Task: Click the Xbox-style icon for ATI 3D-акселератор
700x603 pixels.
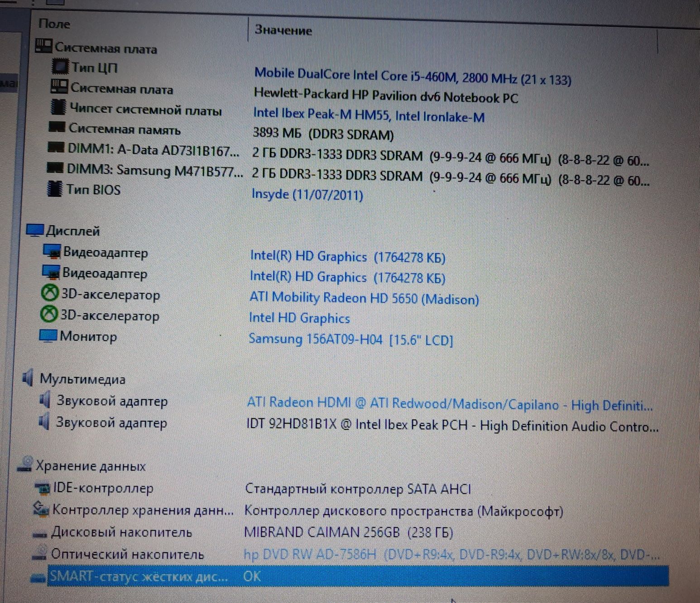Action: pyautogui.click(x=50, y=293)
